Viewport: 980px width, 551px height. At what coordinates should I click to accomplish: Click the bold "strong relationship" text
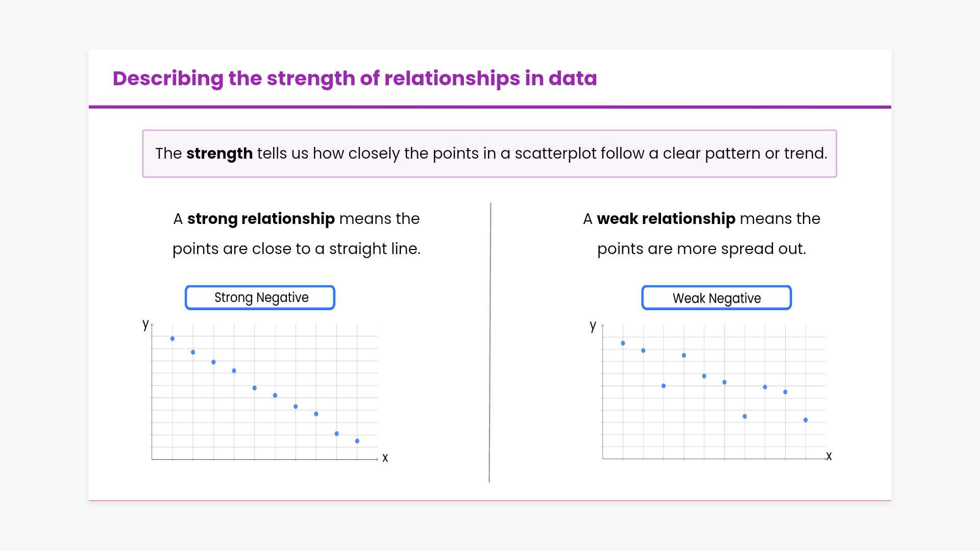261,219
